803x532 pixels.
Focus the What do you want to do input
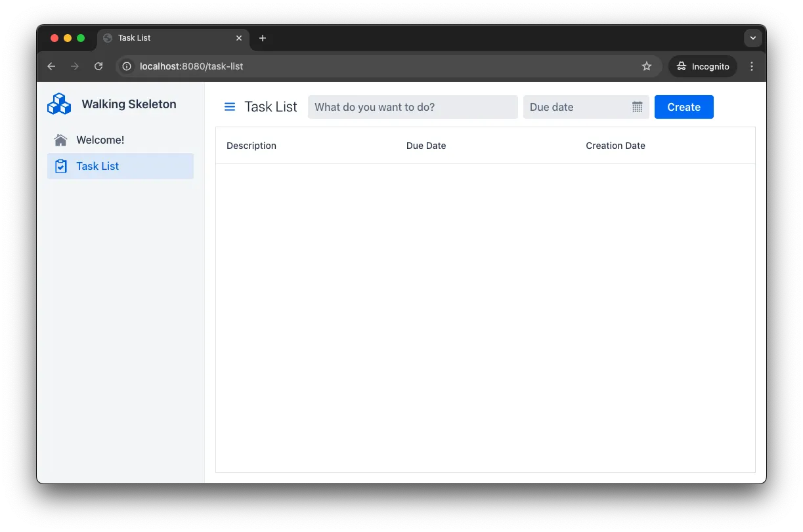(412, 106)
